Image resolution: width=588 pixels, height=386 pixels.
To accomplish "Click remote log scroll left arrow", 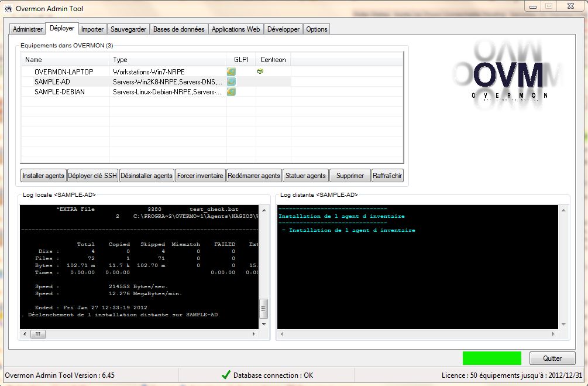I will (x=282, y=334).
